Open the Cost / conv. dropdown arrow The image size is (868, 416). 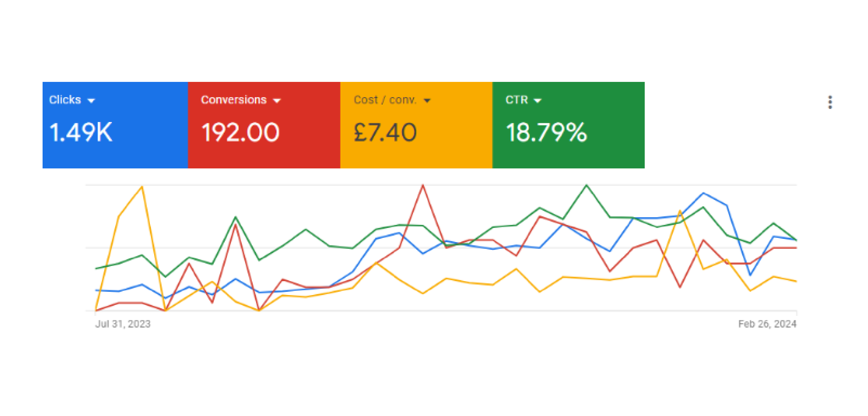click(x=427, y=100)
